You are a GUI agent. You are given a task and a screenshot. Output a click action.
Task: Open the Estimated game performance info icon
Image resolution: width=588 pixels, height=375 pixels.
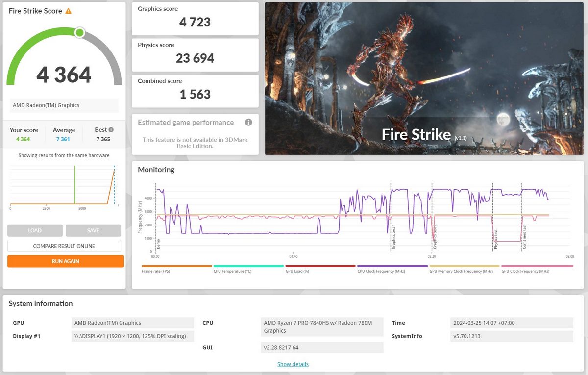tap(248, 122)
